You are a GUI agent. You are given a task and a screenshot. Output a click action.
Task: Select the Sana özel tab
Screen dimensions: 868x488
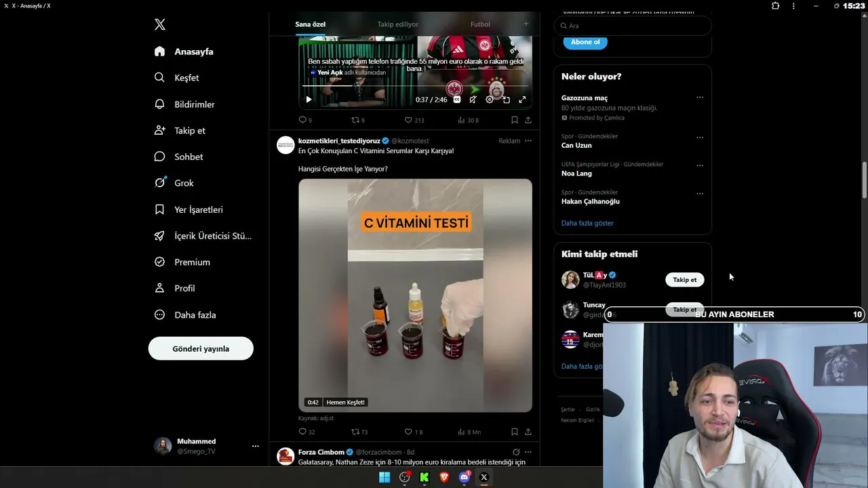tap(310, 24)
